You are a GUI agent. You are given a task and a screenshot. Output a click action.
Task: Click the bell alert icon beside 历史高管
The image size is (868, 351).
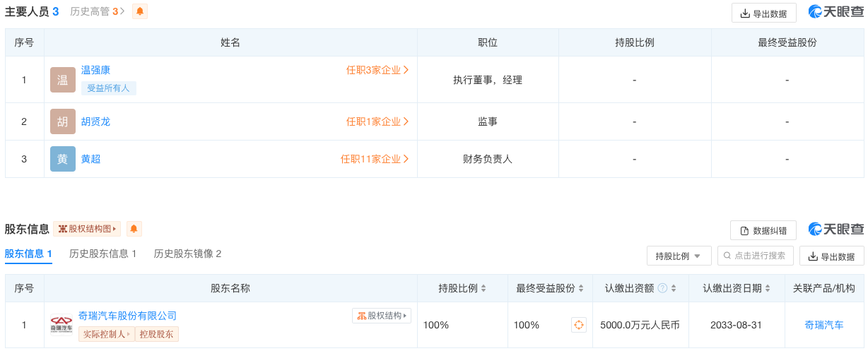coord(140,11)
